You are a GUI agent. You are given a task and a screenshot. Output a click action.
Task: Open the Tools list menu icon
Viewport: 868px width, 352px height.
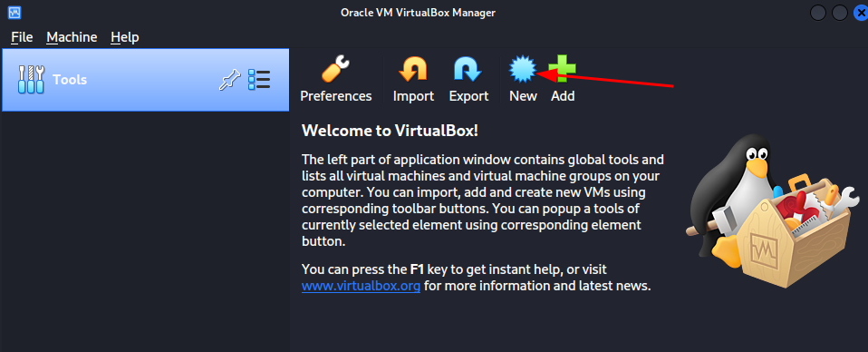click(x=259, y=80)
